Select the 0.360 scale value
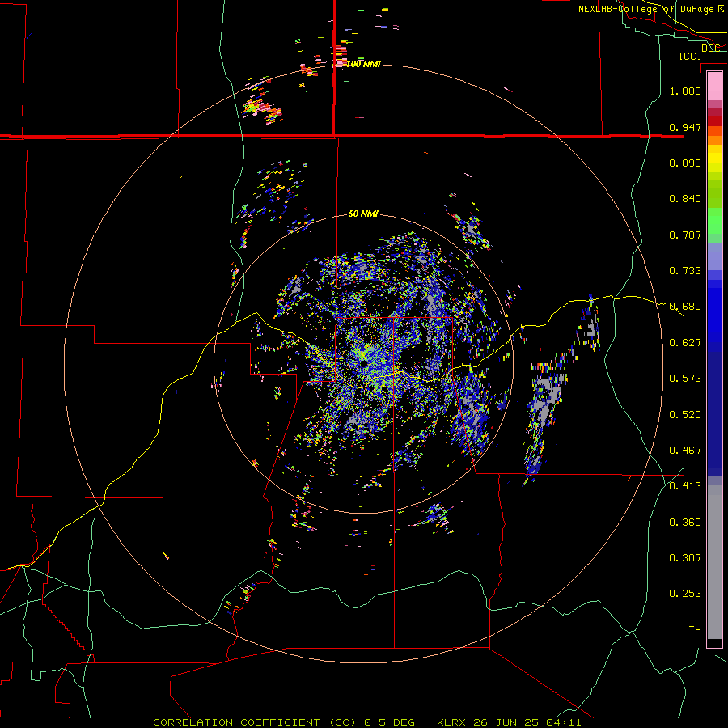The image size is (728, 728). pos(685,523)
